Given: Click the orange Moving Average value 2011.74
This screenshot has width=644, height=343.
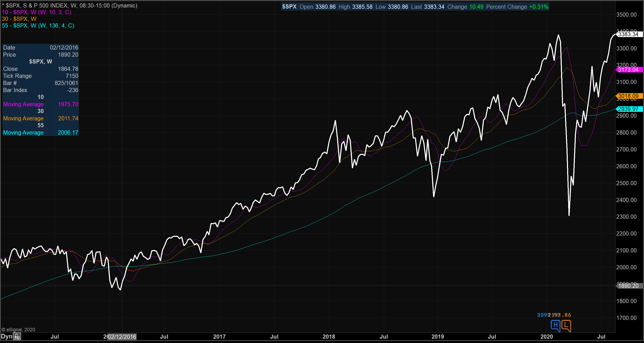Looking at the screenshot, I should tap(68, 118).
